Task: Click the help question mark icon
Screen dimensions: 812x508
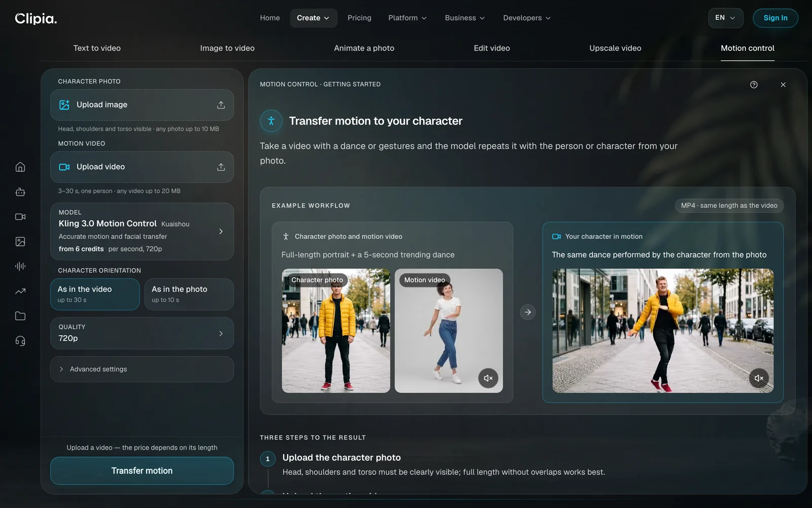Action: 754,85
